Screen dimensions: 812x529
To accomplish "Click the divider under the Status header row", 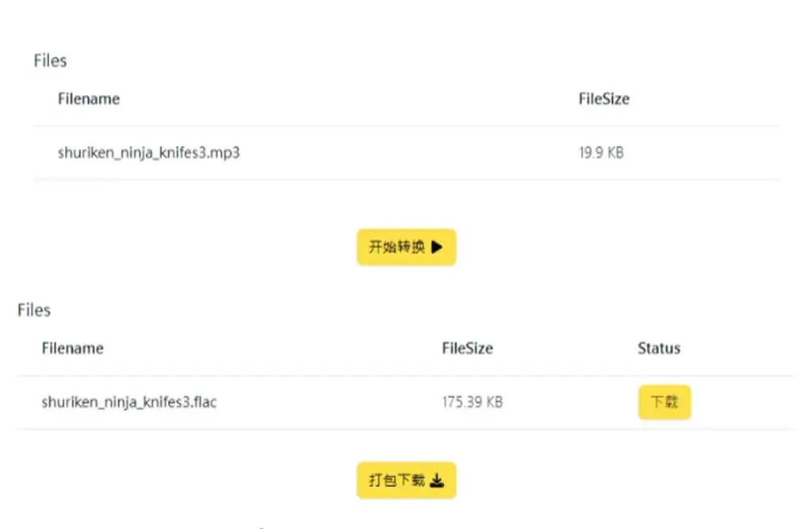I will pos(405,376).
